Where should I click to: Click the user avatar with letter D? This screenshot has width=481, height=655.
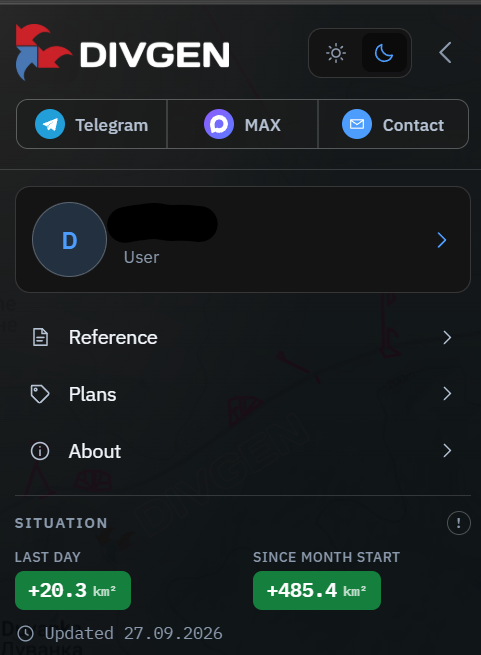[x=69, y=240]
